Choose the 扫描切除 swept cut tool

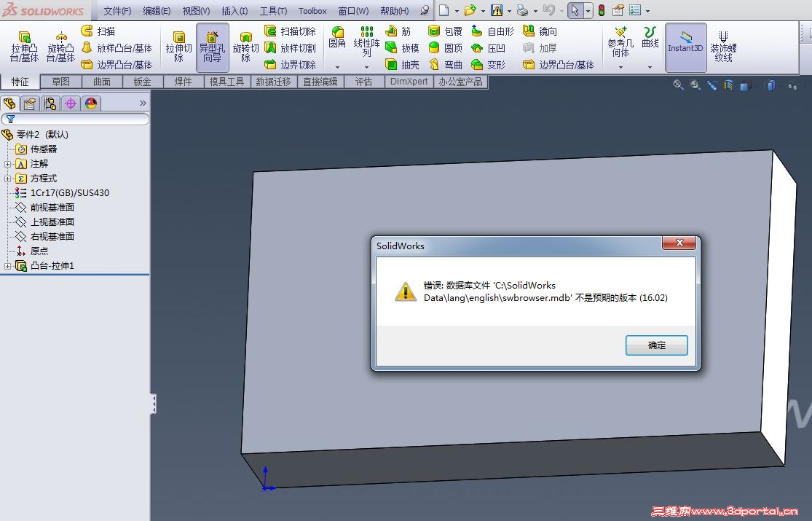(x=290, y=31)
